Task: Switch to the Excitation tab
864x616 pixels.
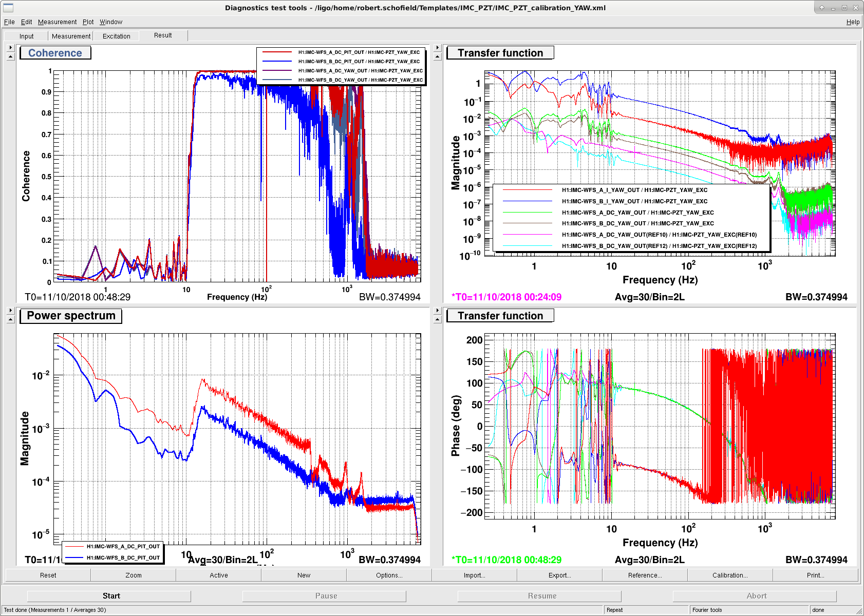Action: [x=117, y=36]
